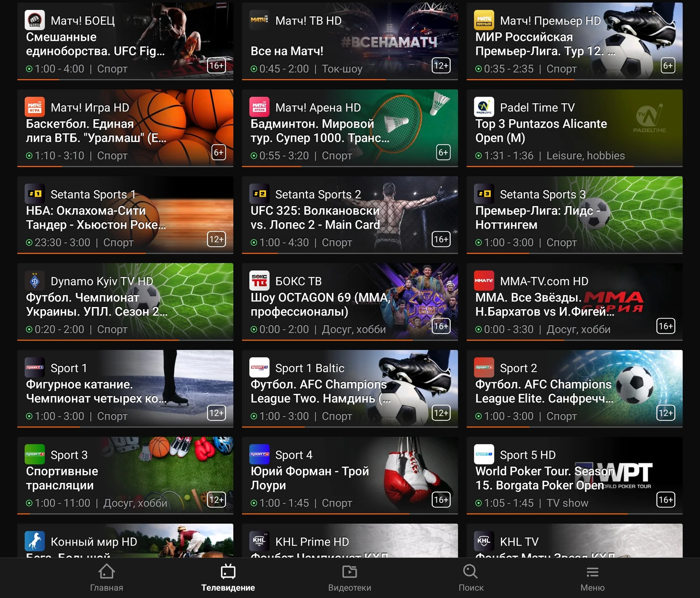
Task: Click the БОКС ТВ channel logo
Action: (x=259, y=280)
